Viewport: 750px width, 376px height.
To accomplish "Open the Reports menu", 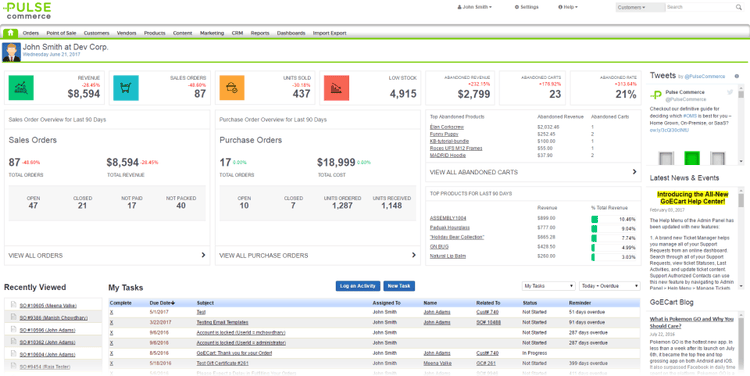I will [260, 33].
